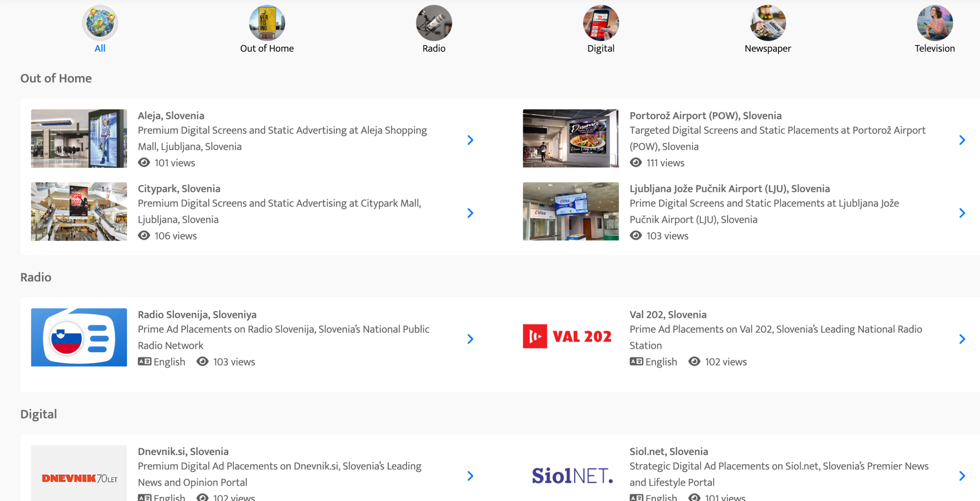Click the eye views icon for Portorož Airport
980x501 pixels.
click(636, 162)
